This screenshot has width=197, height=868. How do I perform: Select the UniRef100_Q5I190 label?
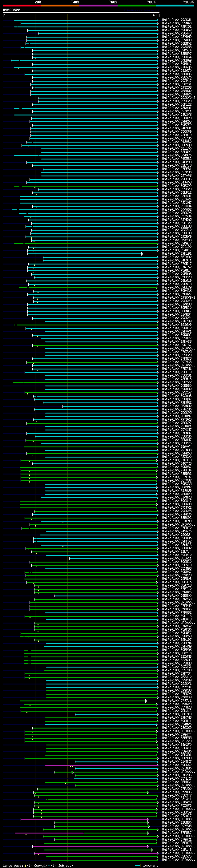(176, 247)
